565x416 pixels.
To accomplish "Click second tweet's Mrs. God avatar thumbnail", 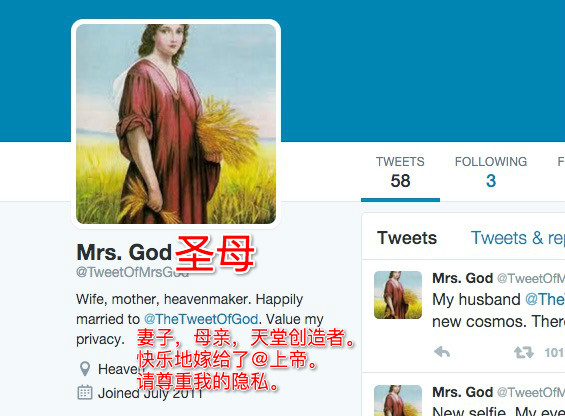I will click(398, 400).
